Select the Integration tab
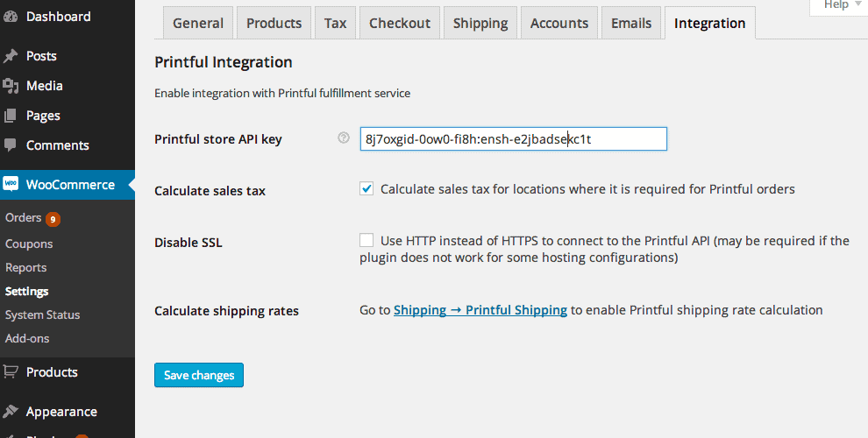The height and width of the screenshot is (438, 868). pos(709,24)
